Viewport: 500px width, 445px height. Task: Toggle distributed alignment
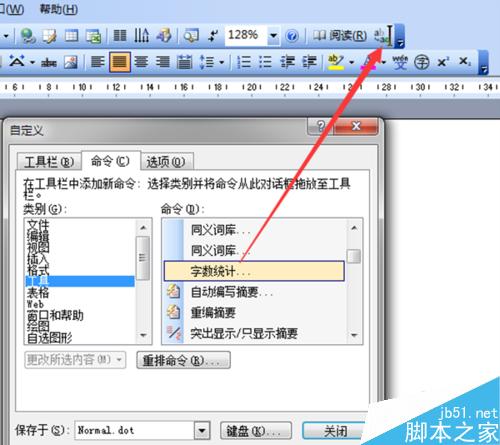coord(185,62)
